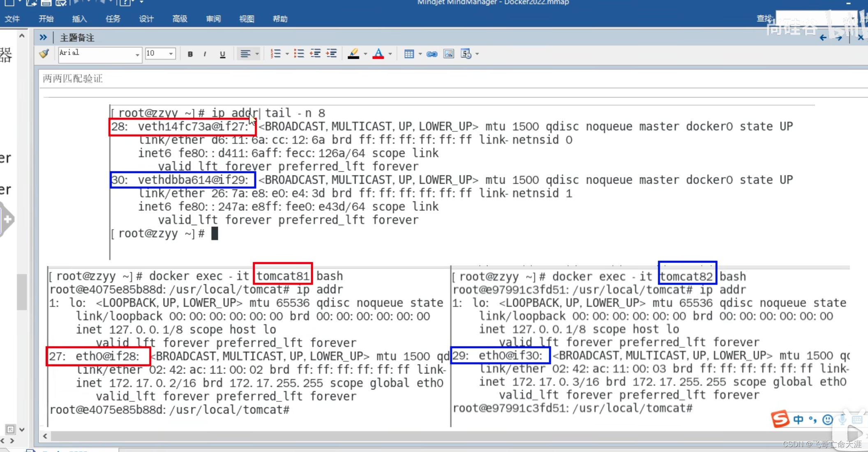The width and height of the screenshot is (868, 452).
Task: Open the 插入 menu
Action: point(80,19)
